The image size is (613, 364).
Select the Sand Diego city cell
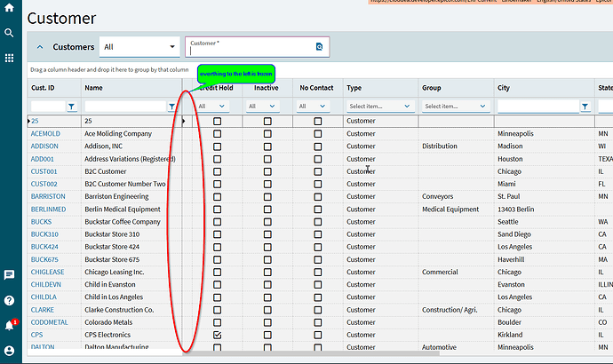514,234
